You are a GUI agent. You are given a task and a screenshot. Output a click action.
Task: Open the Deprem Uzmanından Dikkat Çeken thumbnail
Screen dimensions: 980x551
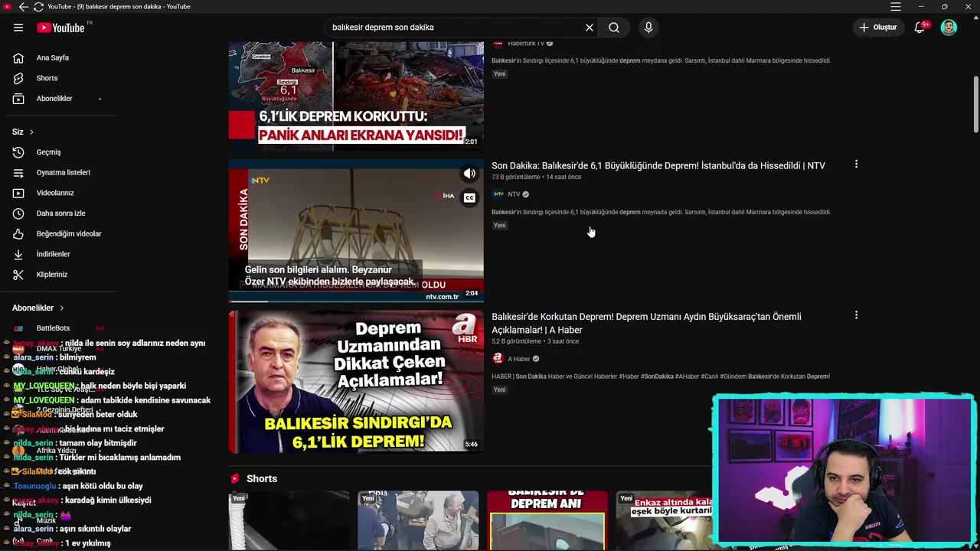point(356,381)
